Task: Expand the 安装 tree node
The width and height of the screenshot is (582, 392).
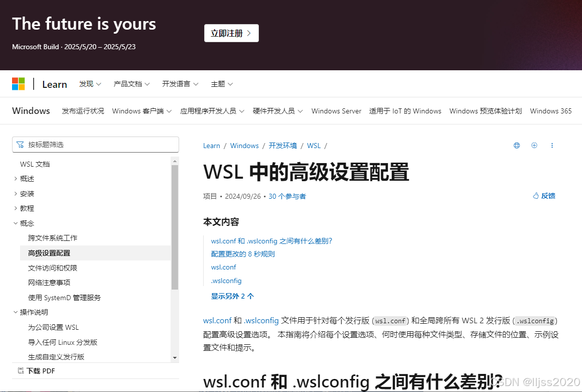Action: (x=16, y=193)
